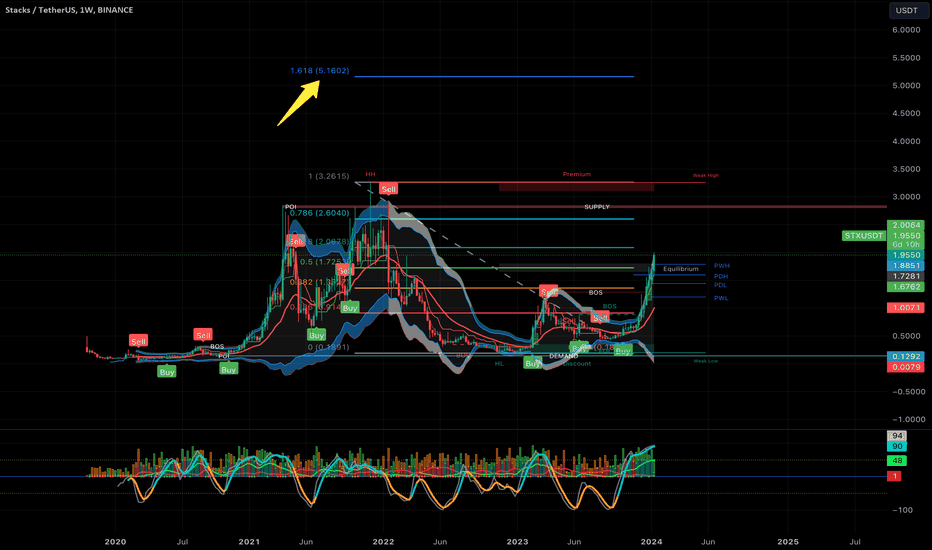
Task: Select the Buy signal below the 2020 POI label
Action: (228, 370)
